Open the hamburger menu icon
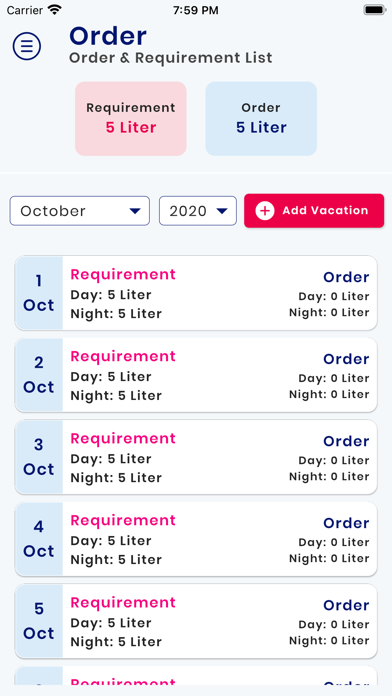The width and height of the screenshot is (392, 696). 27,46
